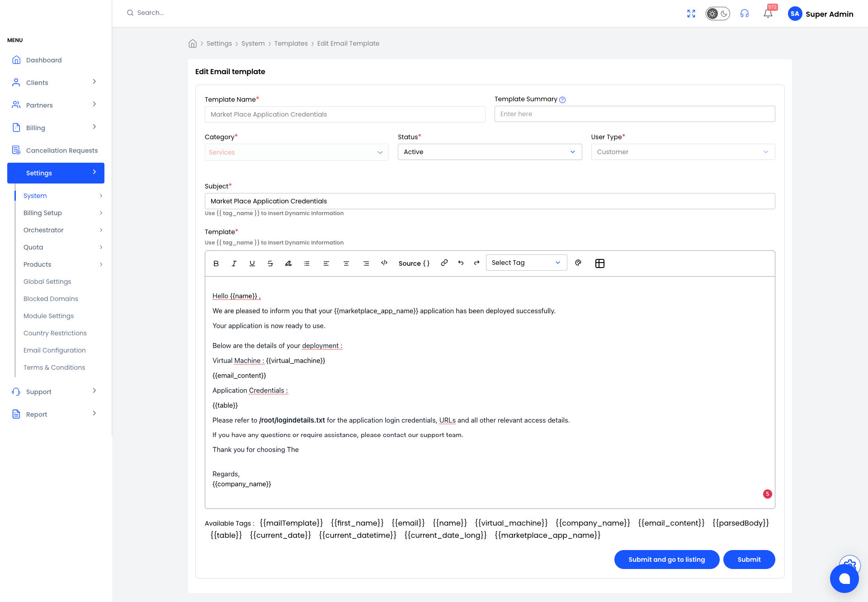Switch editor to Source view
This screenshot has height=602, width=868.
(414, 263)
